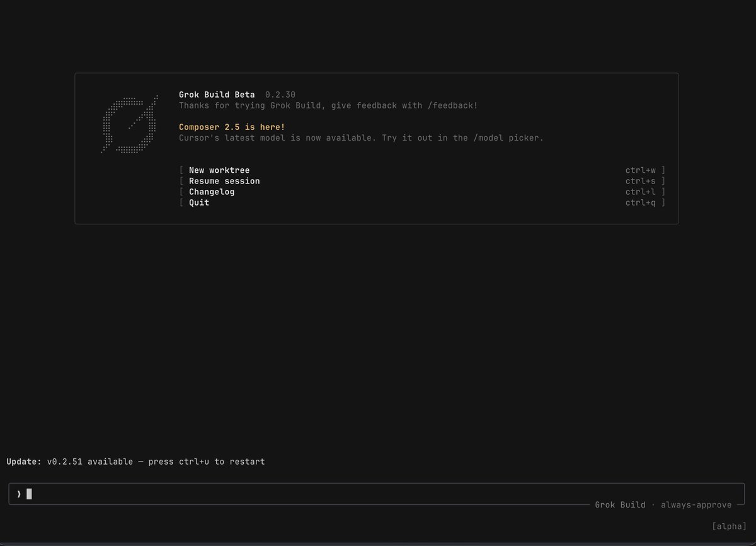Select the New worktree menu entry
Image resolution: width=756 pixels, height=546 pixels.
[x=422, y=170]
